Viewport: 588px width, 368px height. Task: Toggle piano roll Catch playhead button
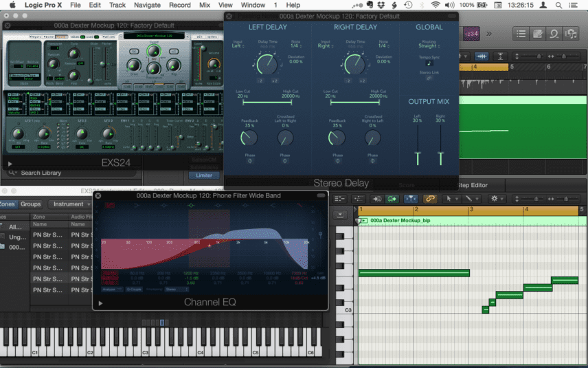(411, 199)
